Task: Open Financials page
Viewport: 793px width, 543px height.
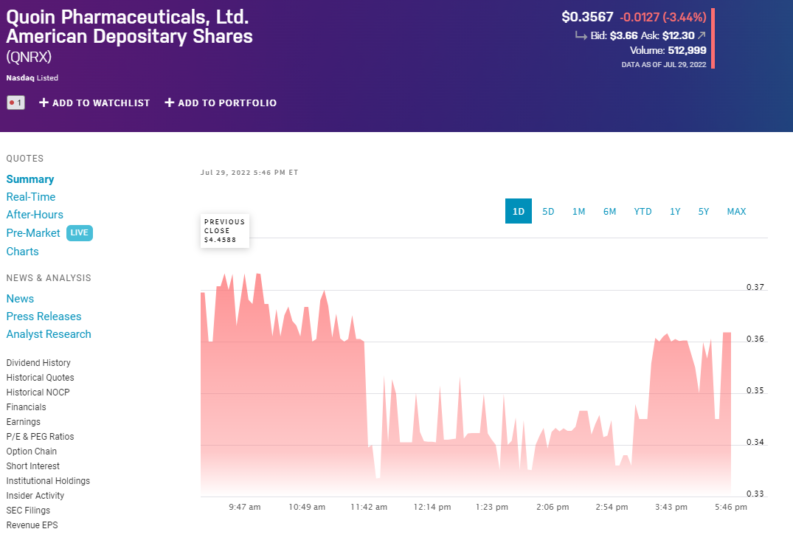Action: [x=26, y=406]
